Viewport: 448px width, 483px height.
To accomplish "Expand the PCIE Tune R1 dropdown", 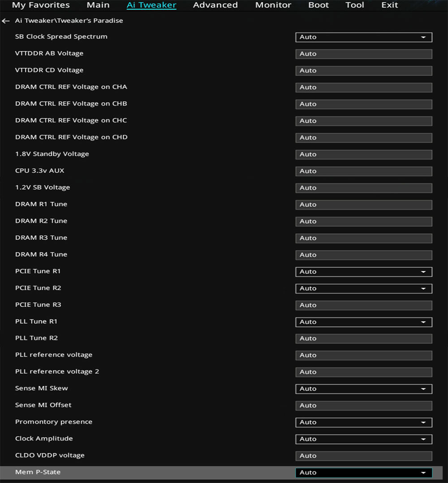I will (x=364, y=272).
